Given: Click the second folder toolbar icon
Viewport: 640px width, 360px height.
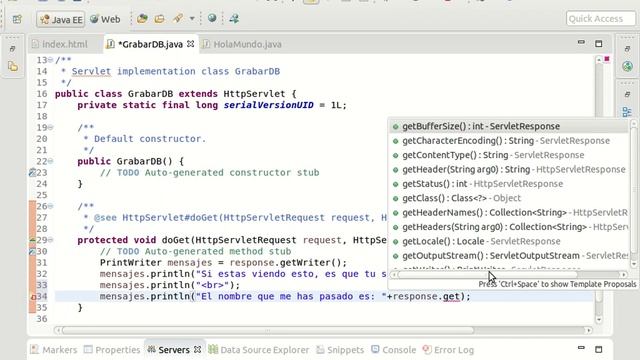Looking at the screenshot, I should [160, 19].
